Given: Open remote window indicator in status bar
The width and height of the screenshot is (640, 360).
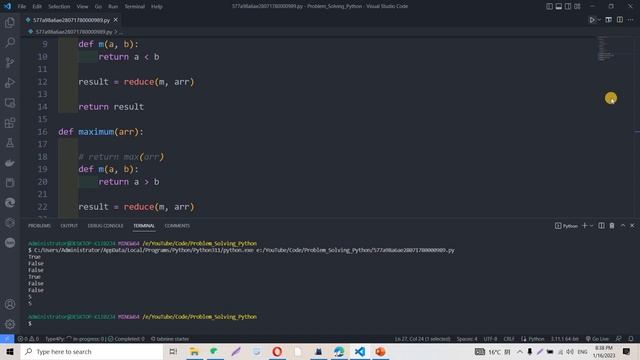Looking at the screenshot, I should click(7, 339).
